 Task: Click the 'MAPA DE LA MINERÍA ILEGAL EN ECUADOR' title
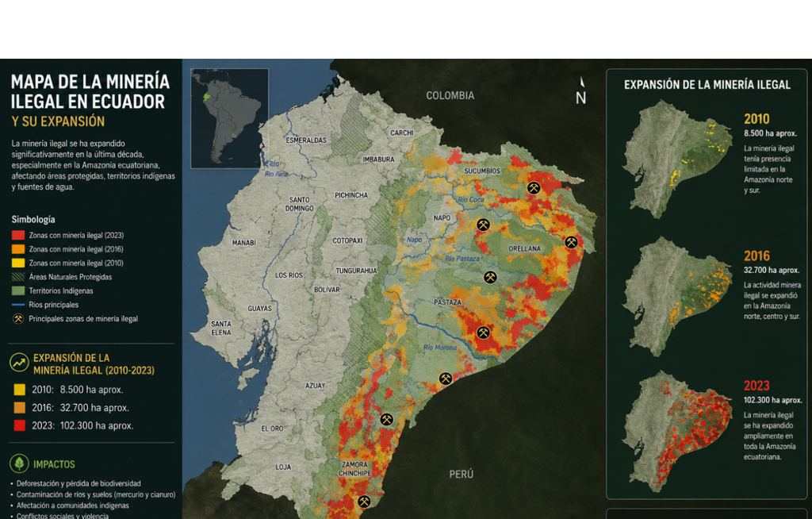tap(90, 91)
